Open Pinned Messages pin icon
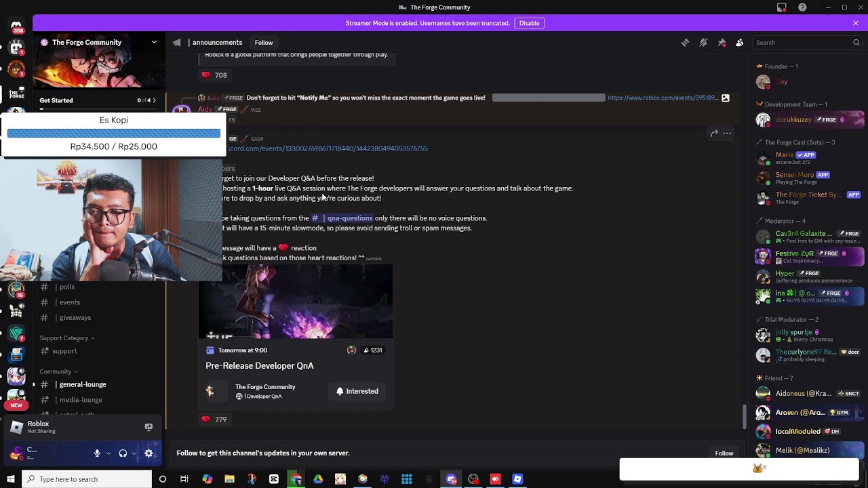Viewport: 868px width, 488px height. [722, 42]
